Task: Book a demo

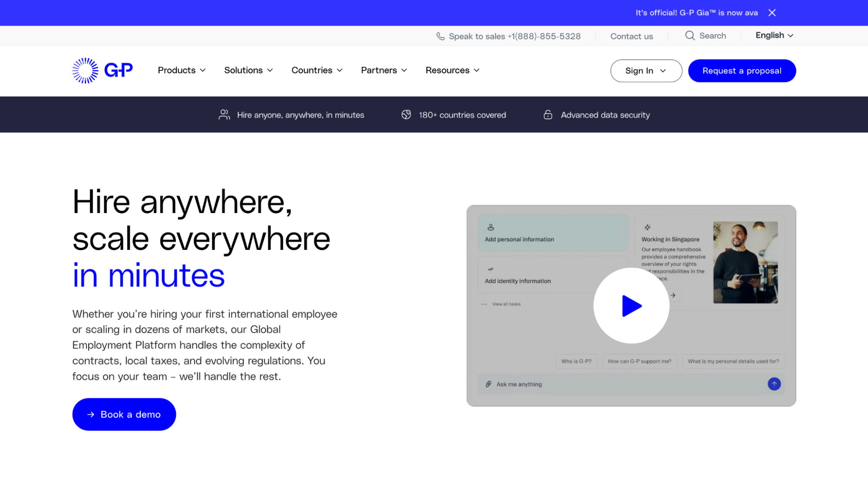Action: pyautogui.click(x=124, y=414)
